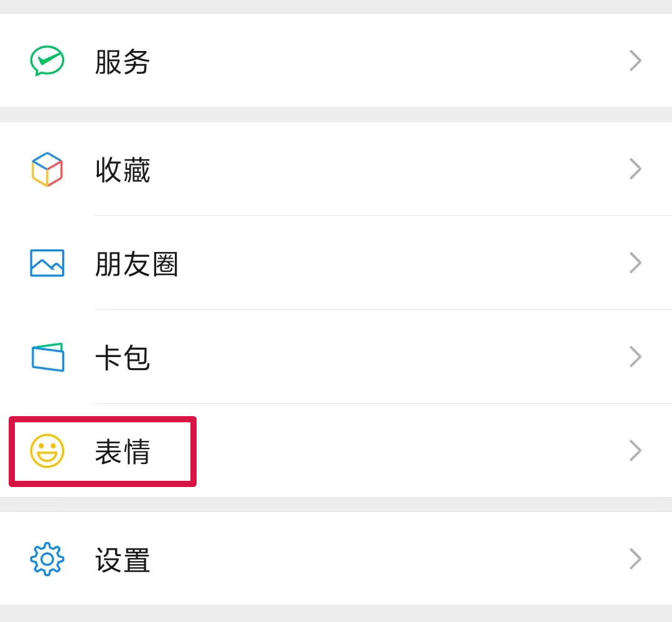This screenshot has width=672, height=622.
Task: Expand 服务 using its right chevron
Action: tap(635, 61)
